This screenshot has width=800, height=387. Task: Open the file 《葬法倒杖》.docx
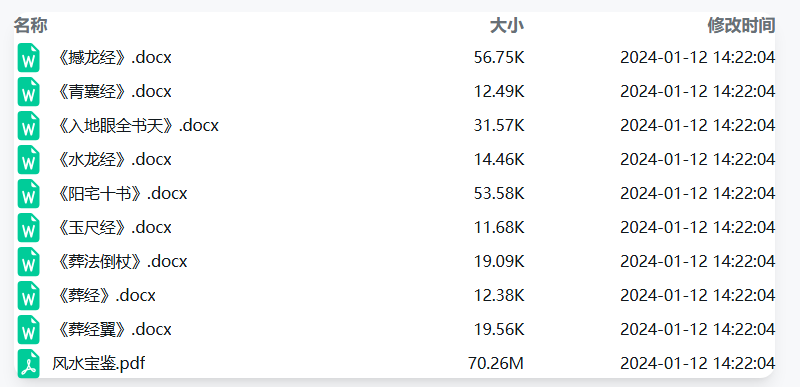[x=120, y=262]
